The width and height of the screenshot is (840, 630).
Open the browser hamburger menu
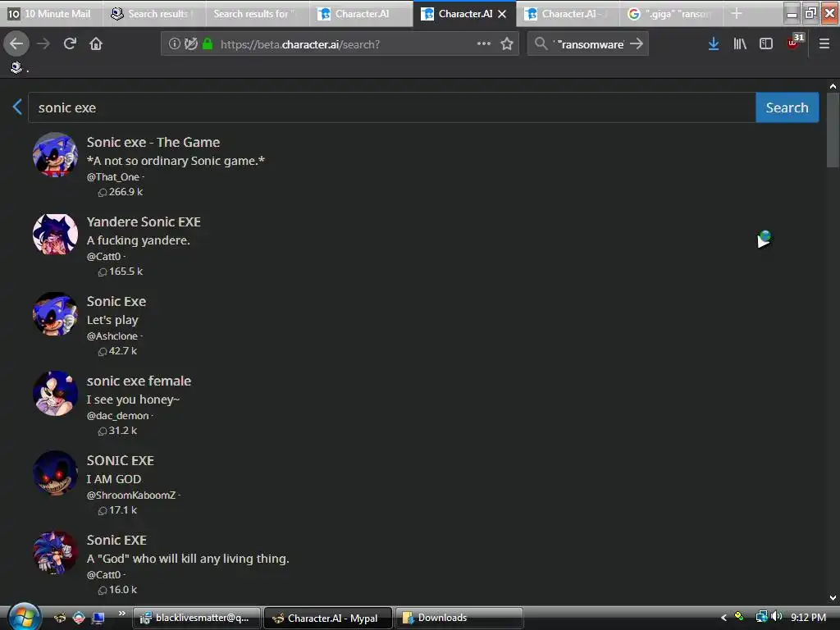coord(824,44)
